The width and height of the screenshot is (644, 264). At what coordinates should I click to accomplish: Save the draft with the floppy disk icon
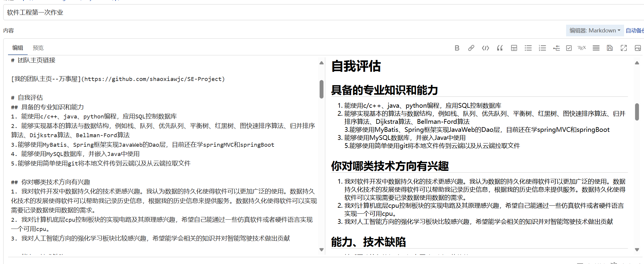[x=610, y=48]
